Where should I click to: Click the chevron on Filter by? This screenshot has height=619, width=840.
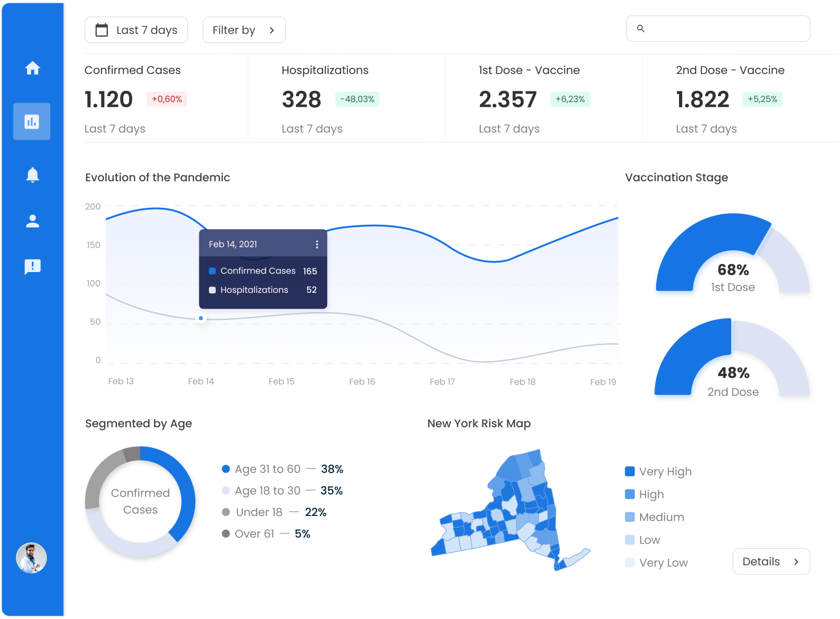point(272,30)
